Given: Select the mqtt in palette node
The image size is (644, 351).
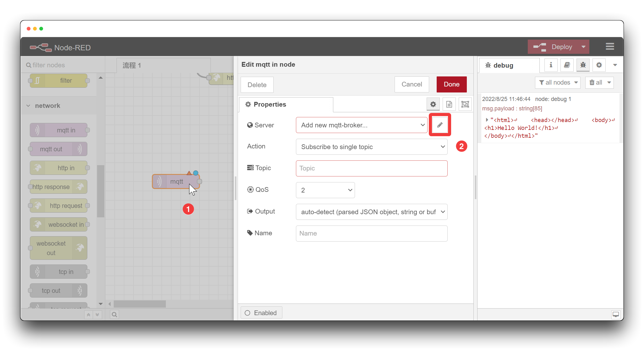Looking at the screenshot, I should click(59, 130).
